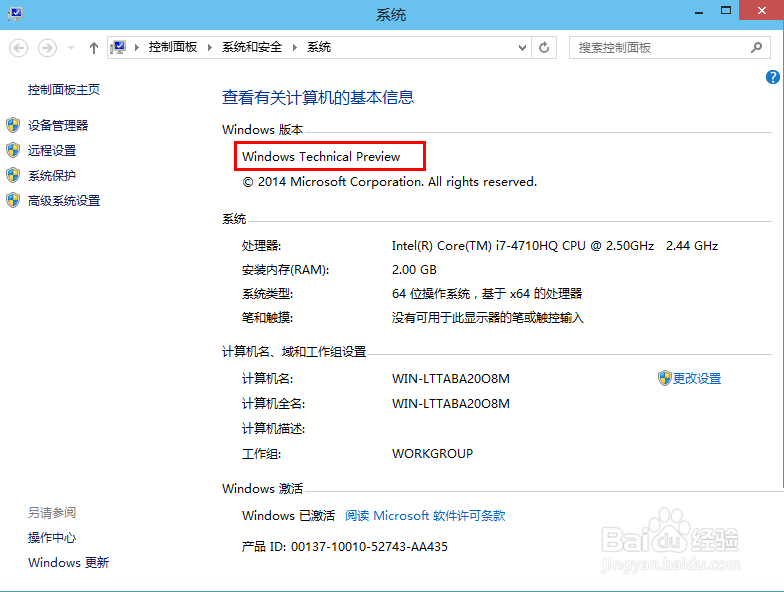Click the WORKGROUP workgroup value
Screen dimensions: 784x592
(432, 454)
